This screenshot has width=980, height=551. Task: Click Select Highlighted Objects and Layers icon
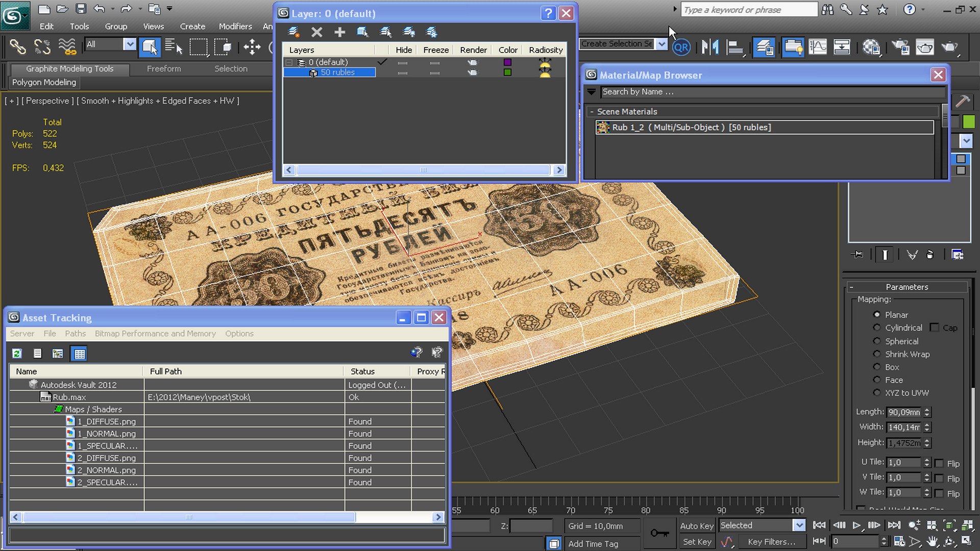[x=363, y=32]
